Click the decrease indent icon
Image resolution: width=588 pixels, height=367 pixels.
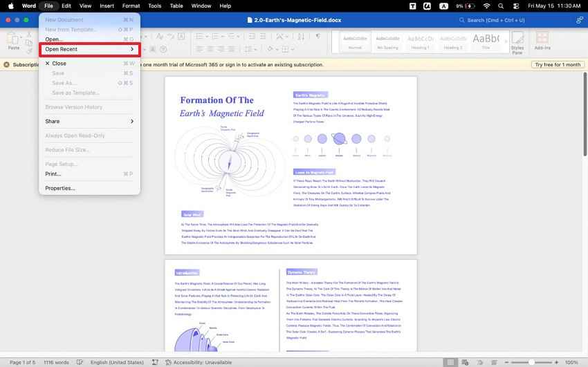point(252,37)
